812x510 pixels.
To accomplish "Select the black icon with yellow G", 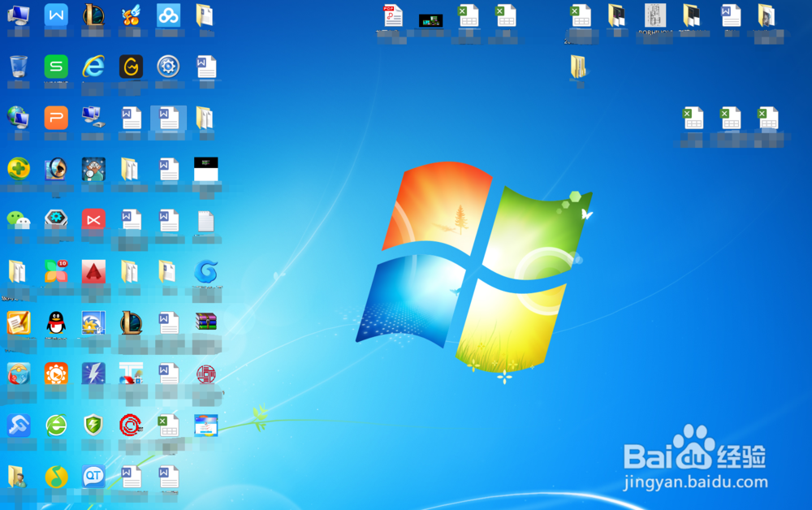I will [131, 67].
